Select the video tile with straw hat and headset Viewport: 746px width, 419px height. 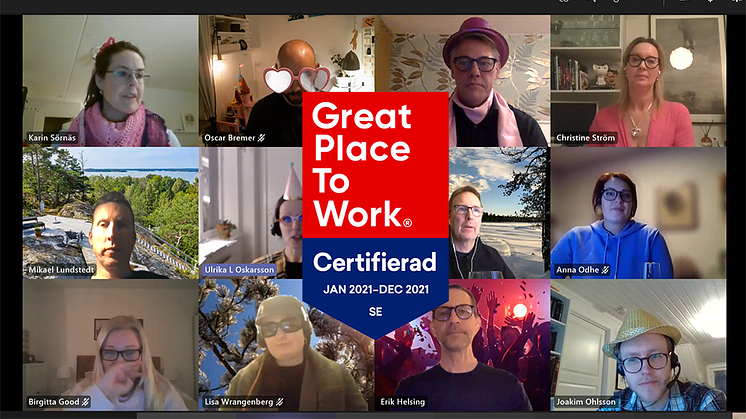point(638,345)
